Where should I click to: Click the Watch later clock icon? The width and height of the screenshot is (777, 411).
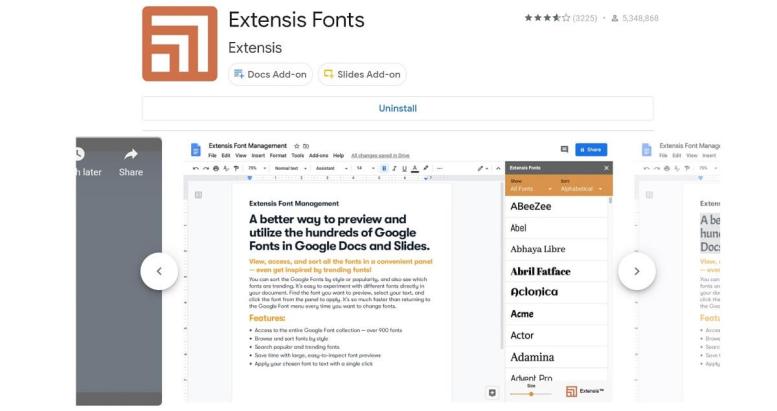(79, 154)
